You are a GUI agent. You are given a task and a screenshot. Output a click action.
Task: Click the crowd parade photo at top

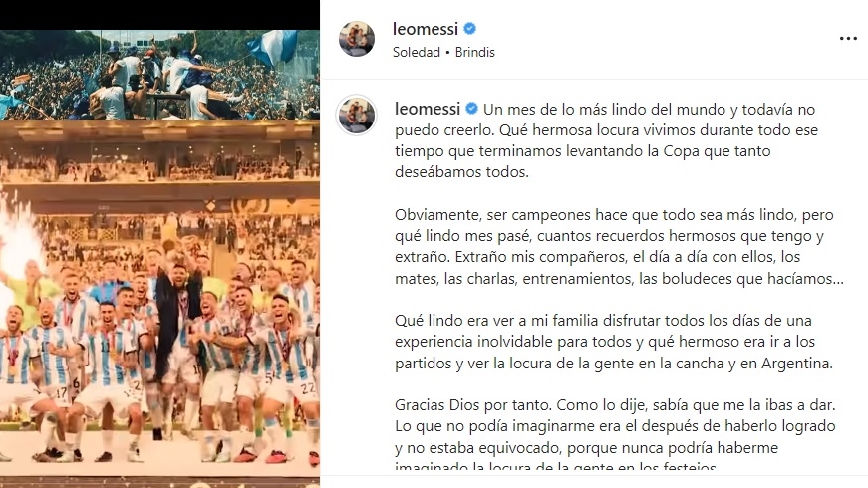point(159,75)
